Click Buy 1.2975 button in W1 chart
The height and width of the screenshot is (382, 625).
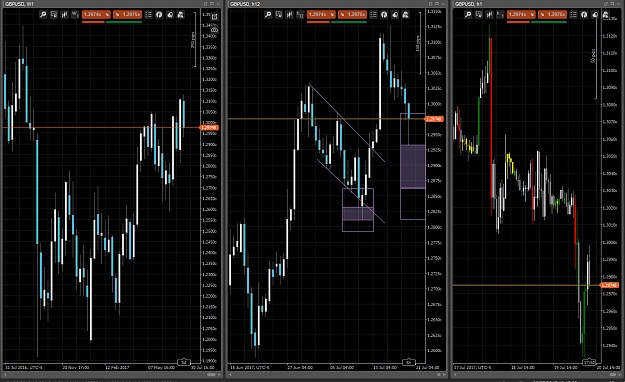[x=127, y=15]
